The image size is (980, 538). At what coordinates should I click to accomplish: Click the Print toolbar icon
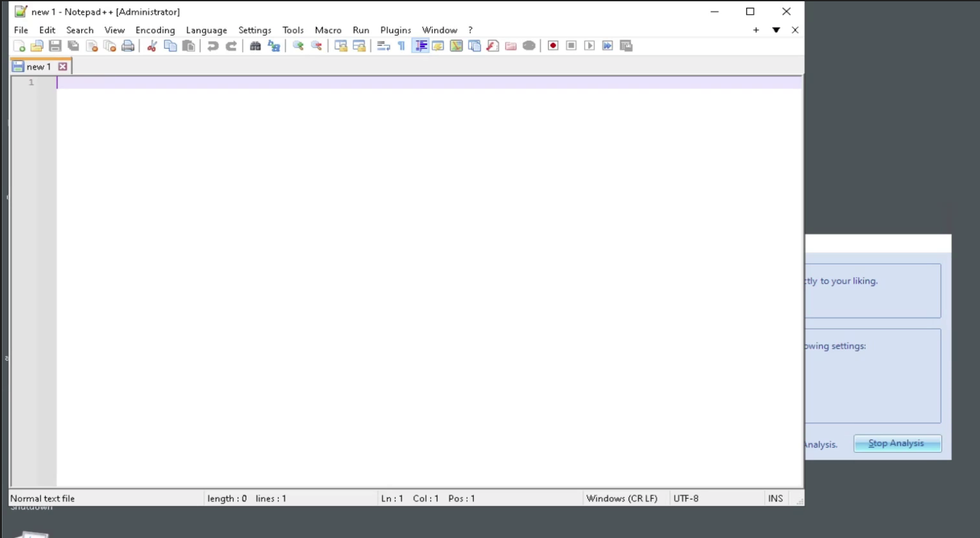(128, 46)
